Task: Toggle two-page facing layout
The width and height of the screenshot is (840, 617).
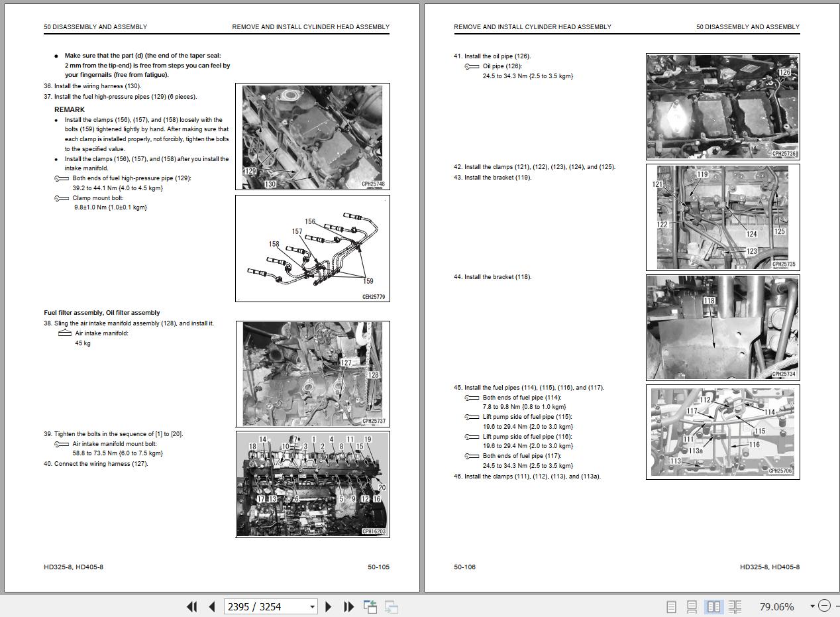Action: [x=713, y=606]
